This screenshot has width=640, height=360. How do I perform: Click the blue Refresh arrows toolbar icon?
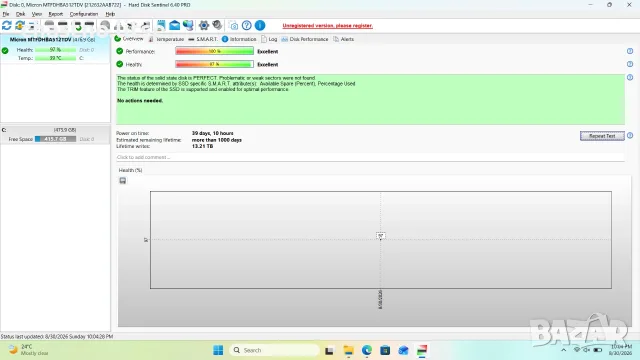point(7,25)
